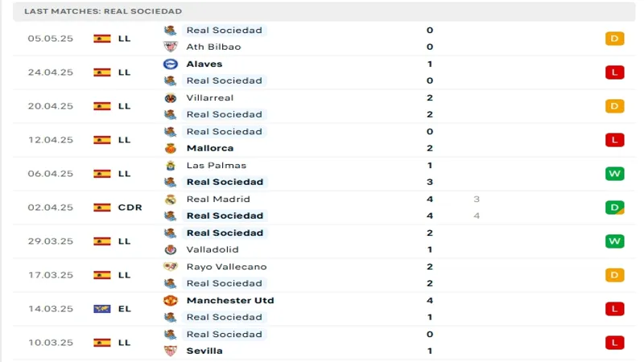
Task: Open the Manchester Utd team link
Action: tap(229, 300)
